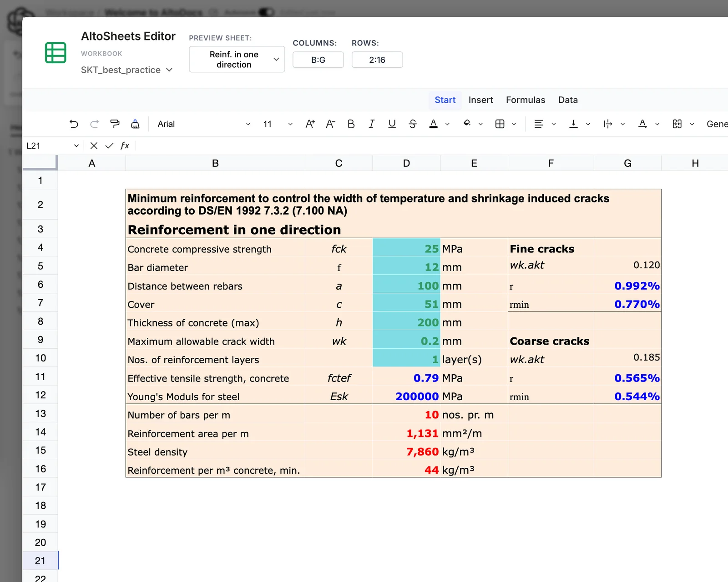The height and width of the screenshot is (582, 728).
Task: Click the Fine cracks heading cell
Action: [x=551, y=248]
